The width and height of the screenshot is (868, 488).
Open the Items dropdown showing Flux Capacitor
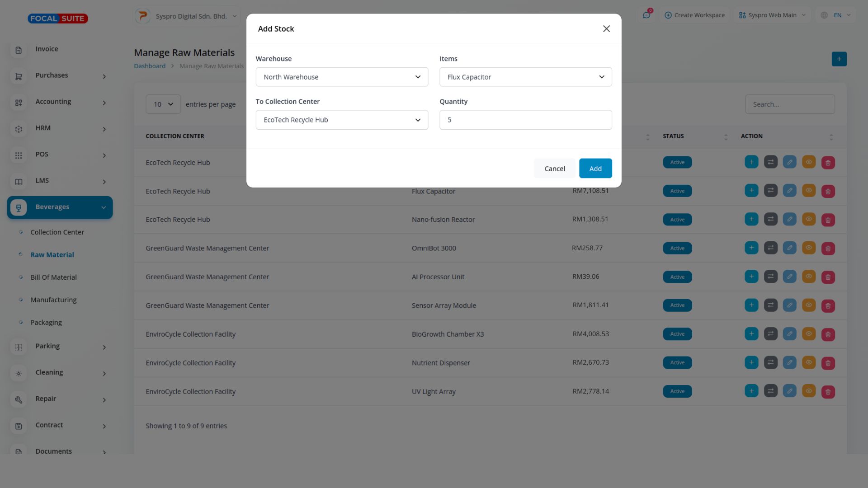coord(525,77)
